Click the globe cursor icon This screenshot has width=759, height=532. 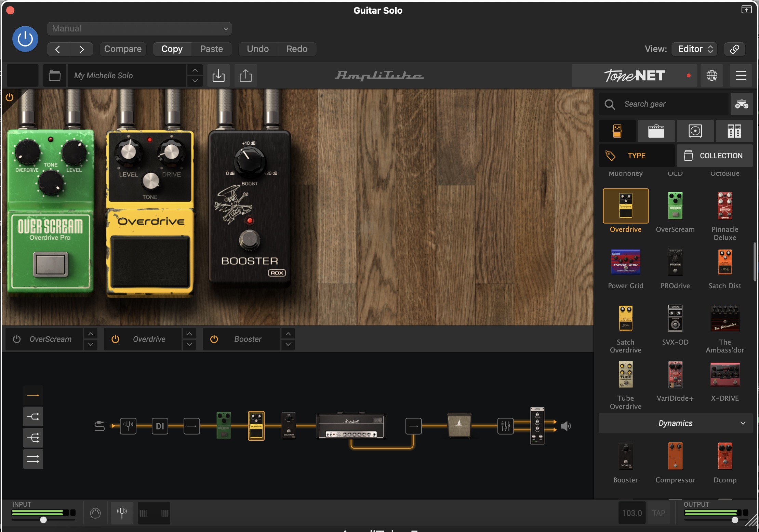[712, 76]
